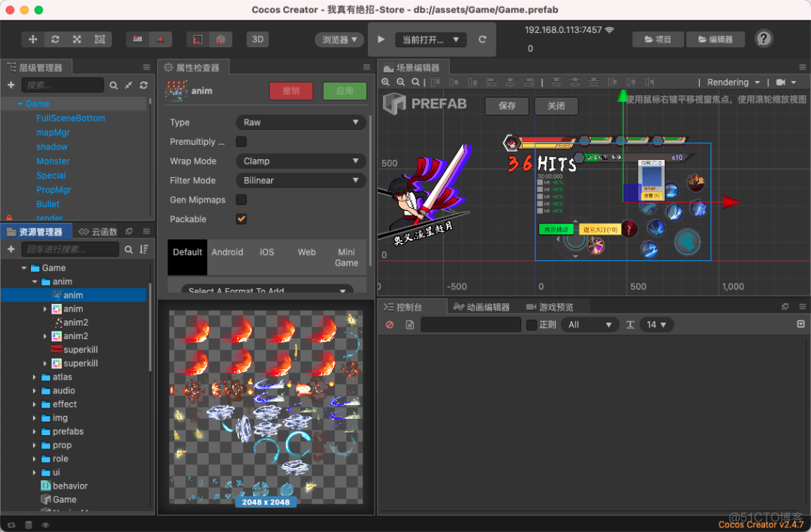Add asset with assets plus icon
This screenshot has width=811, height=532.
[11, 250]
